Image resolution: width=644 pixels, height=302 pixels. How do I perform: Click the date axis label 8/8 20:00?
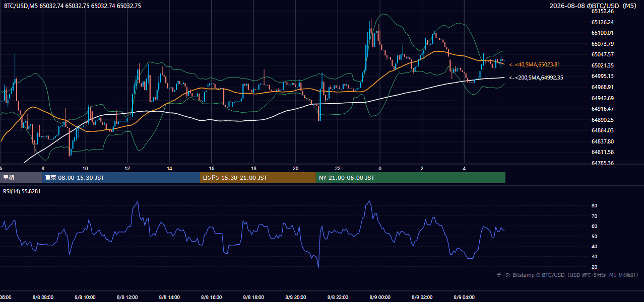296,297
